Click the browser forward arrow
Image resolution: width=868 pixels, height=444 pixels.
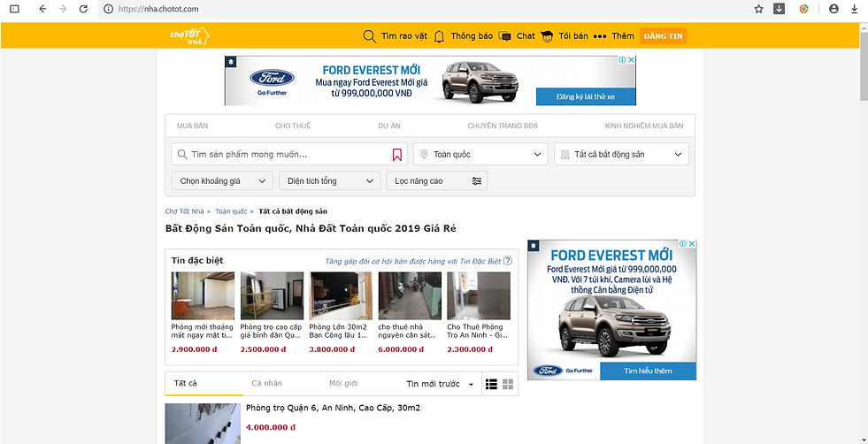[63, 9]
